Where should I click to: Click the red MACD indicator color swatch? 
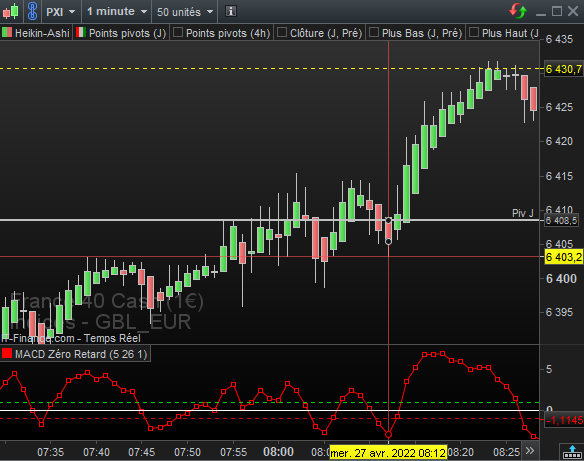(7, 353)
